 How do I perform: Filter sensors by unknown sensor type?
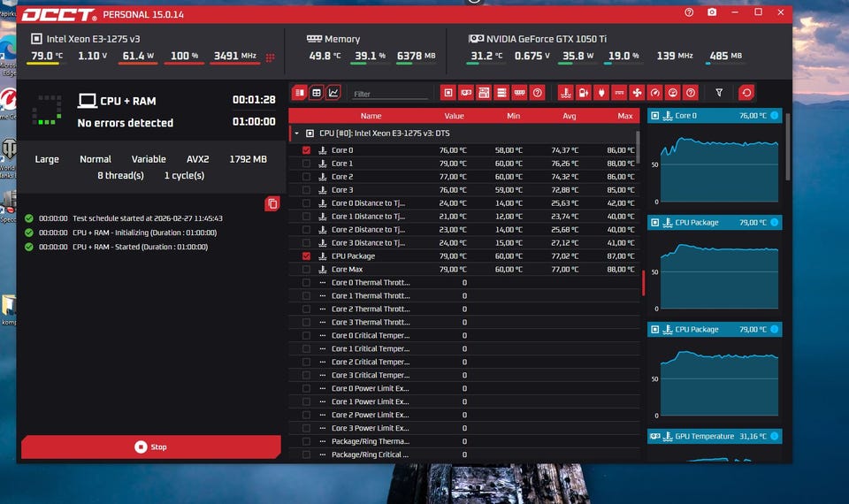691,93
